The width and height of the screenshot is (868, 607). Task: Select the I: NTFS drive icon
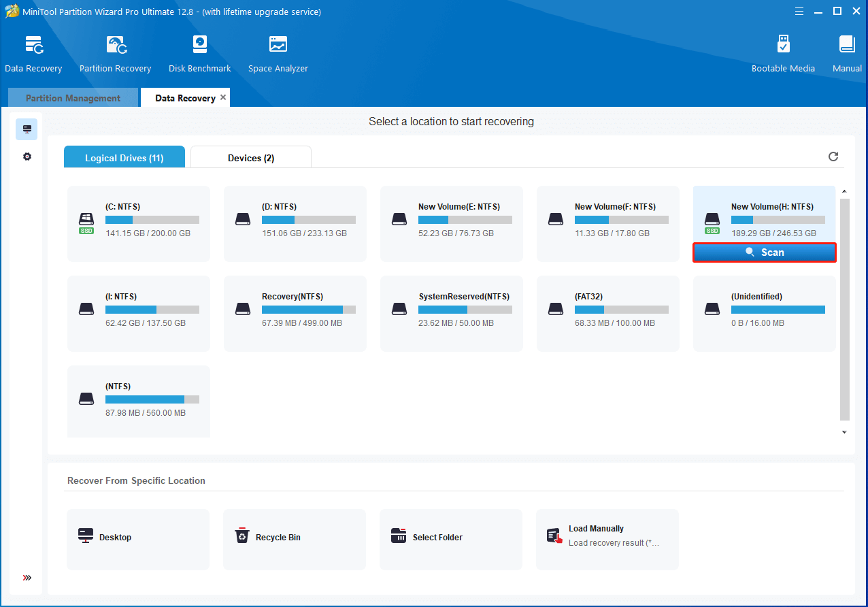click(86, 310)
